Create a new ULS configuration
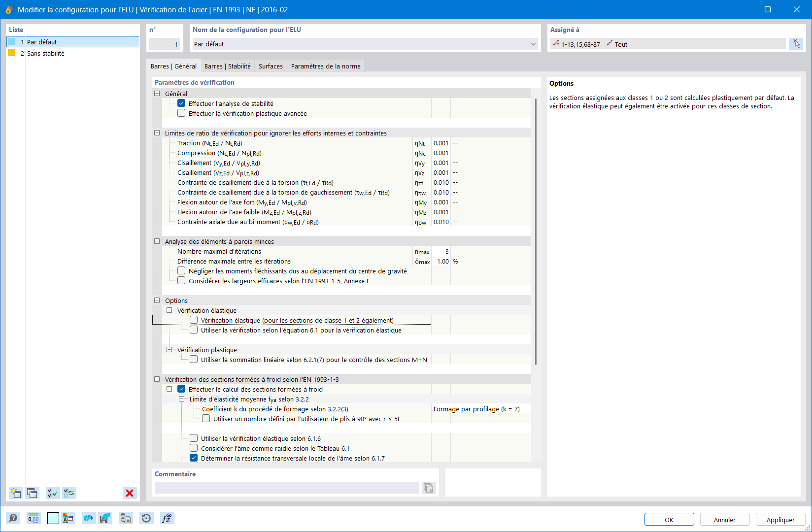The height and width of the screenshot is (532, 812). point(15,493)
